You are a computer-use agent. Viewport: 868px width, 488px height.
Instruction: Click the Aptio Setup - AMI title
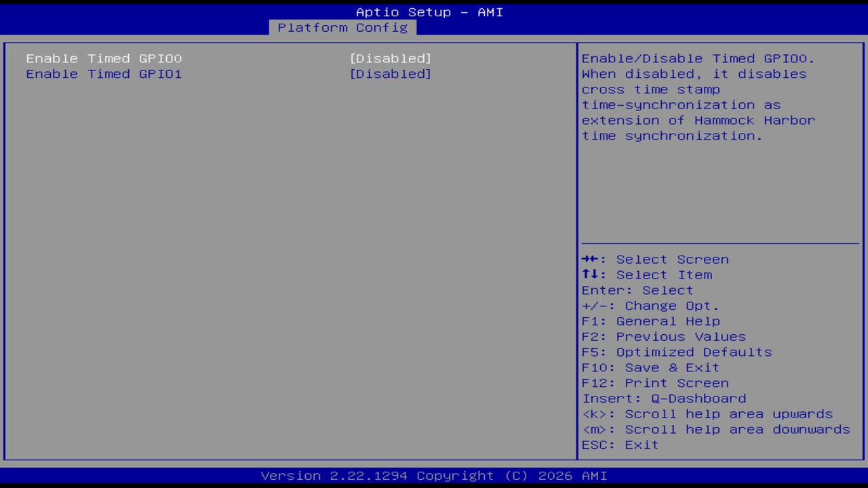(429, 12)
